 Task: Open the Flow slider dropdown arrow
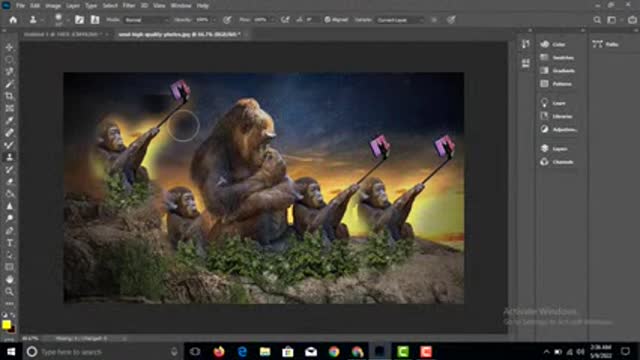pos(272,20)
